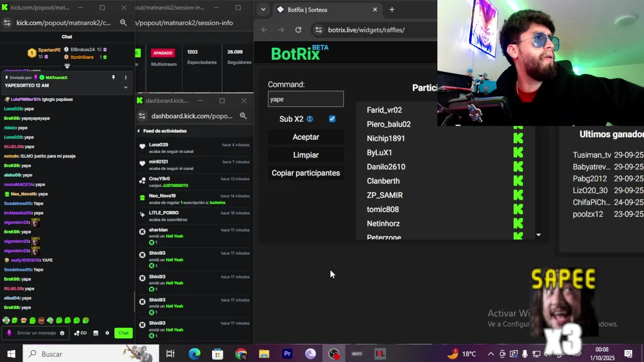Viewport: 644px width, 362px height.
Task: Open Microsoft Store from taskbar
Action: tap(217, 354)
